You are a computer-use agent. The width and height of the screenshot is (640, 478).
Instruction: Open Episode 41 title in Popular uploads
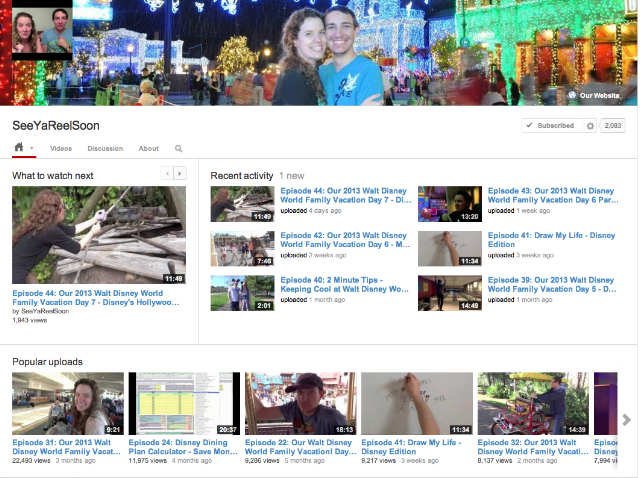[x=411, y=447]
